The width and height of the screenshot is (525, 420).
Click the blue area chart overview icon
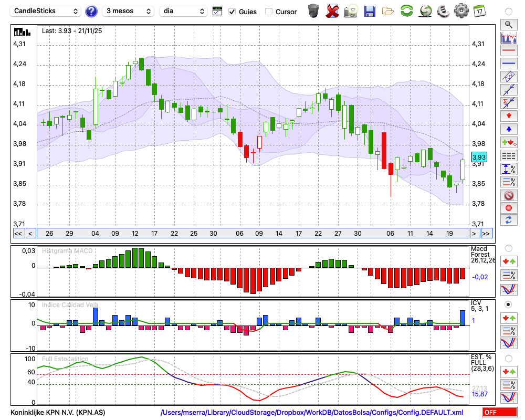click(509, 37)
